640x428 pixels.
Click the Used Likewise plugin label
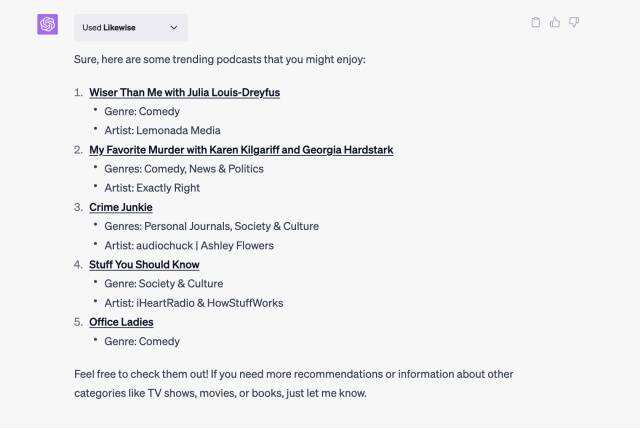[112, 28]
